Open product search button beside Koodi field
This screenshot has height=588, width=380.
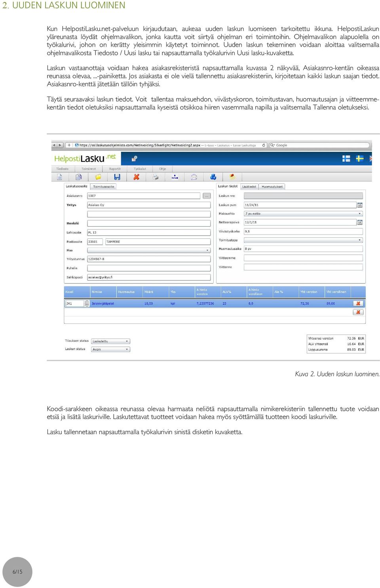click(x=87, y=303)
